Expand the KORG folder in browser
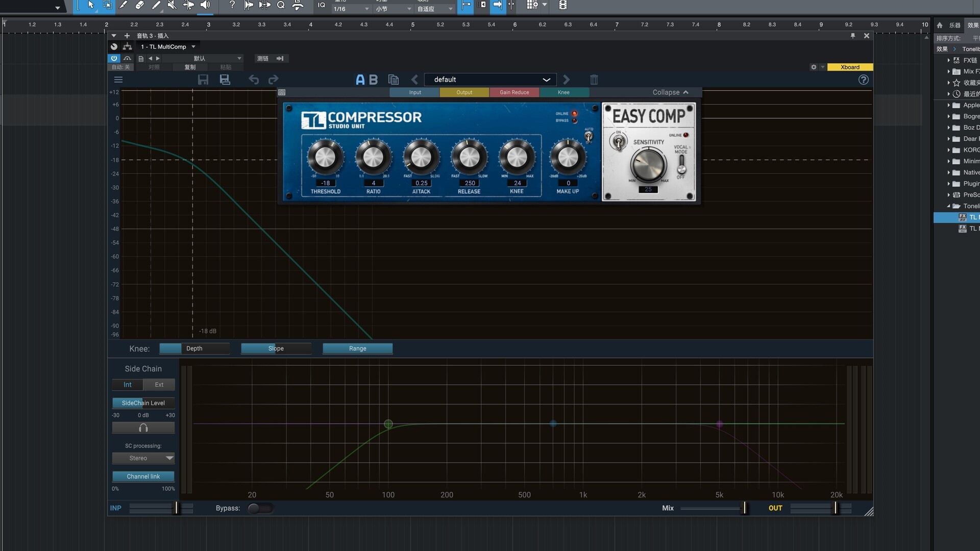Viewport: 980px width, 551px height. point(949,150)
